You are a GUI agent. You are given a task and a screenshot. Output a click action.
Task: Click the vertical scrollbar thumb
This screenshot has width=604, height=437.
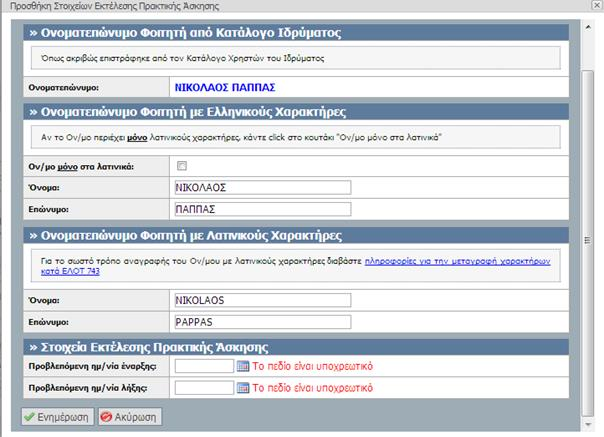point(588,243)
